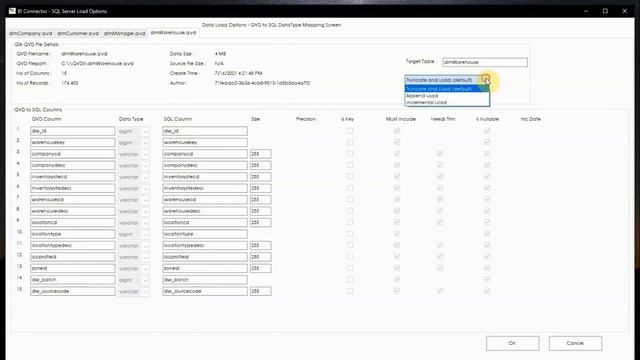Click the Inc Date column header
The width and height of the screenshot is (640, 360).
tap(531, 119)
